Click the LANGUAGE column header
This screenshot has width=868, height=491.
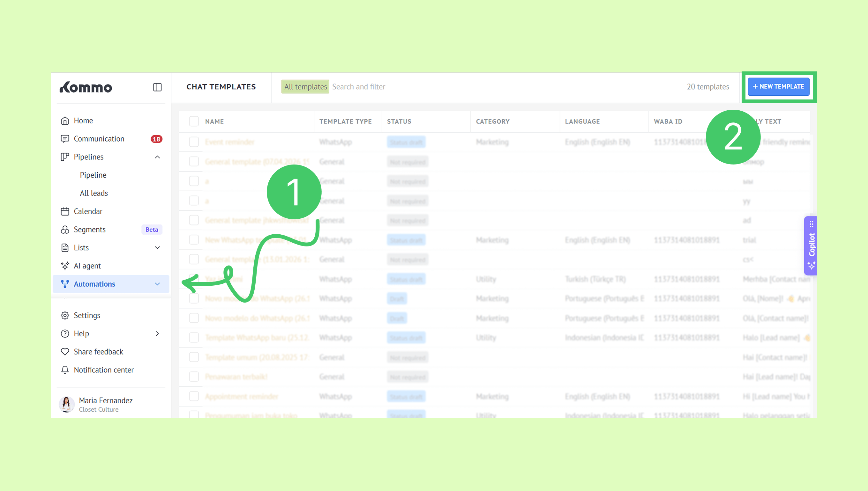pyautogui.click(x=582, y=121)
